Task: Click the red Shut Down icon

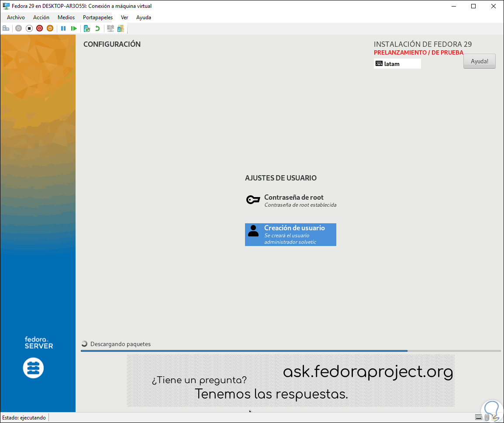Action: coord(40,29)
